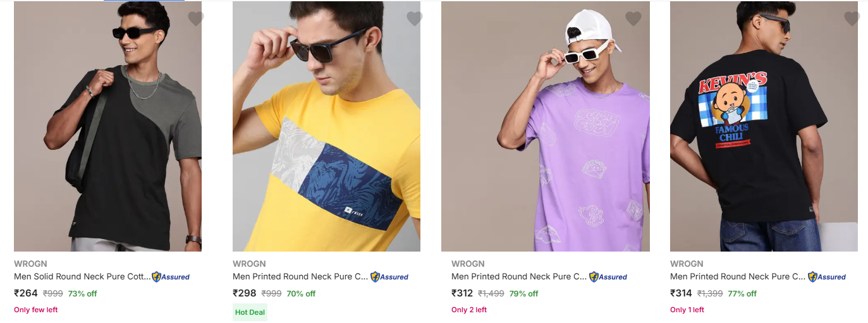This screenshot has width=868, height=323.
Task: View the purple oversized t-shirt photo
Action: point(545,126)
